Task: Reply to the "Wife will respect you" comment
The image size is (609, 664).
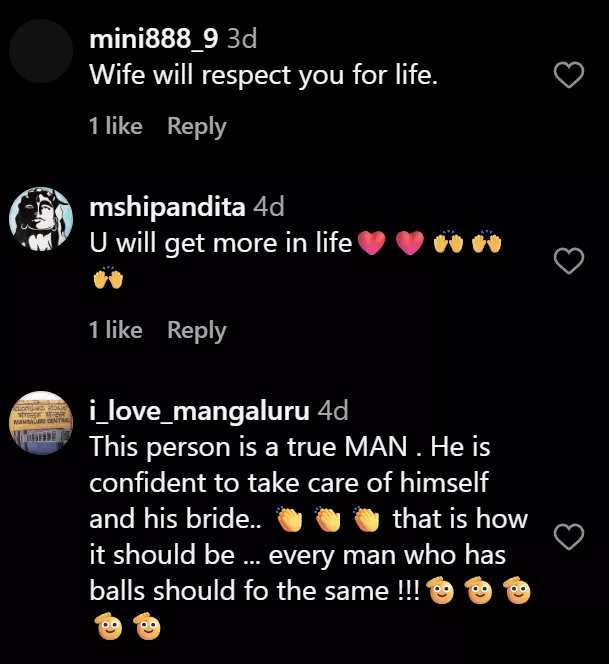Action: [196, 127]
